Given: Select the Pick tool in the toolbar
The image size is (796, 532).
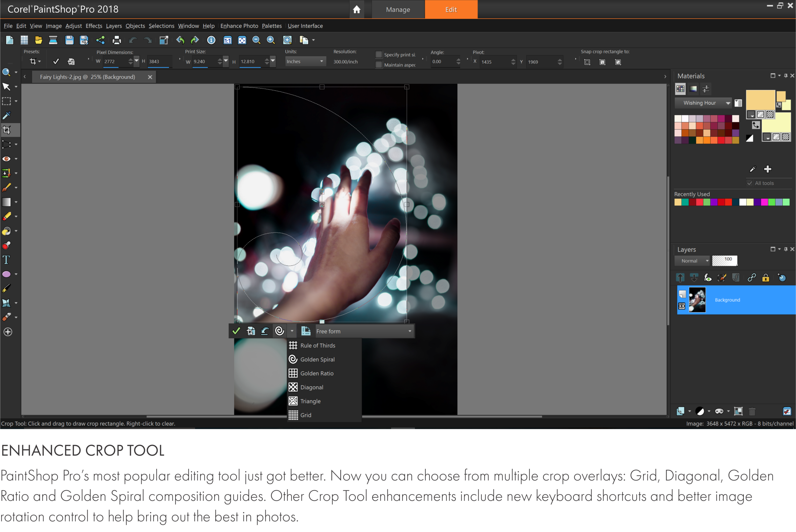Looking at the screenshot, I should point(6,87).
